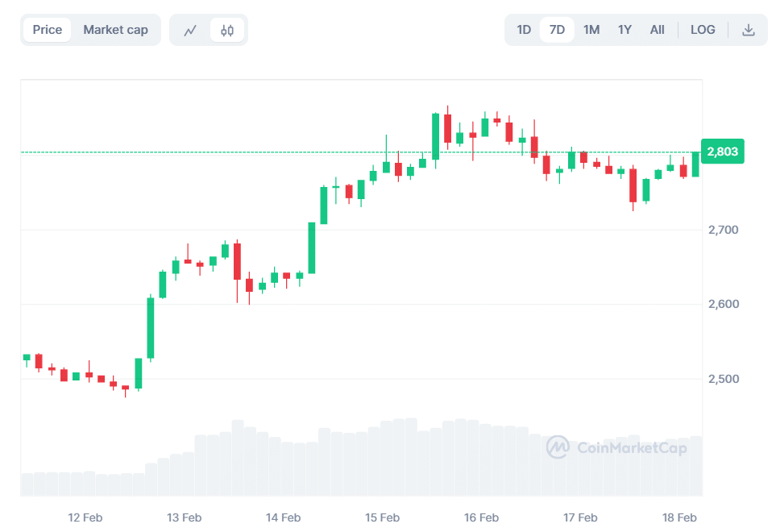The image size is (776, 532).
Task: Select the line chart style toggle
Action: pos(192,29)
